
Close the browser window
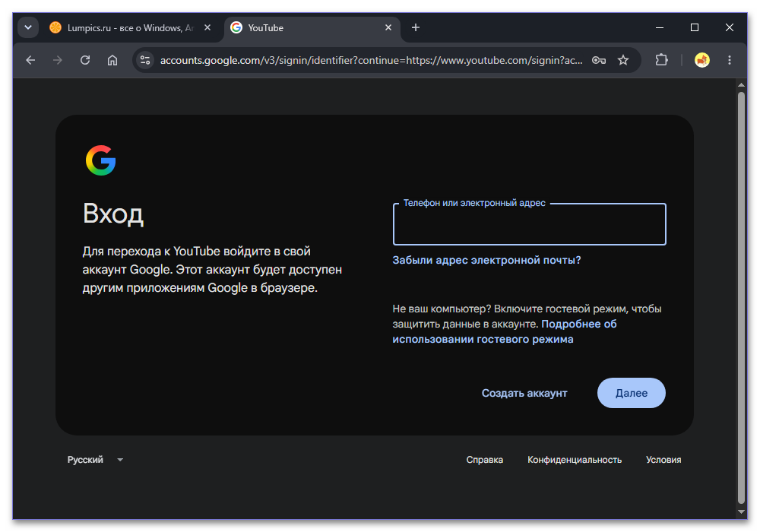pos(730,27)
